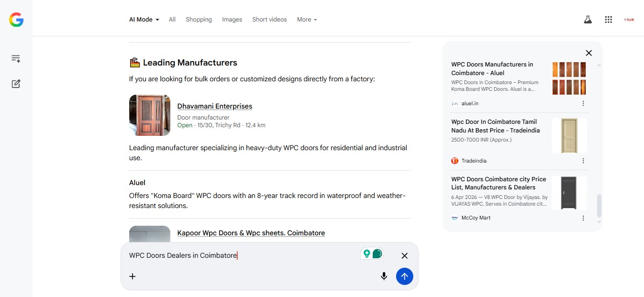
Task: Click the 'aluel.in' source label
Action: click(x=470, y=103)
